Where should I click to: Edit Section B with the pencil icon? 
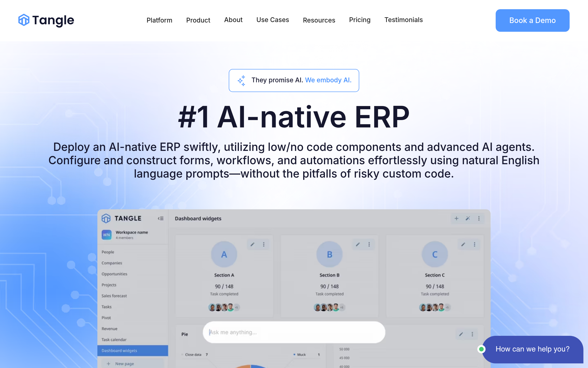point(358,244)
